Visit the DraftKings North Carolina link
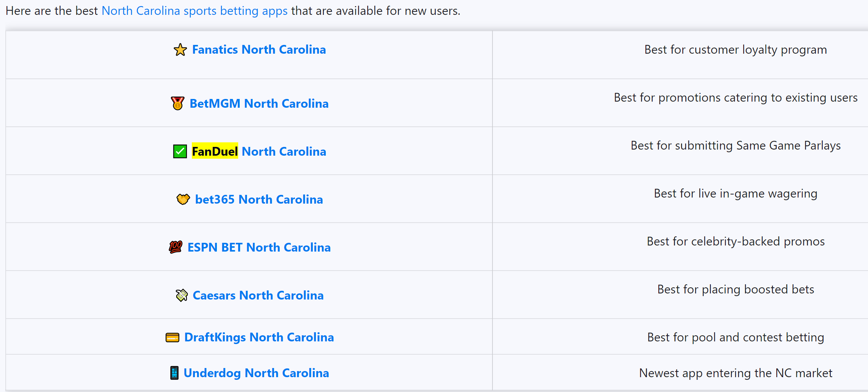The width and height of the screenshot is (868, 392). [x=259, y=337]
